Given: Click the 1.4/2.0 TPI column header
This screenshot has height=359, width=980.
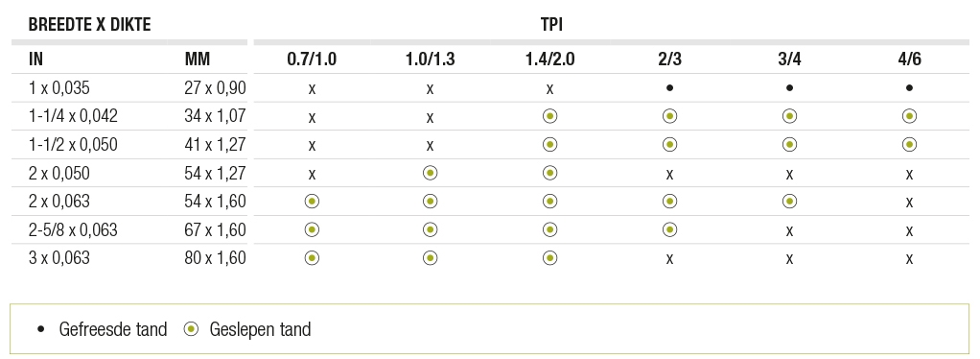Looking at the screenshot, I should [550, 60].
